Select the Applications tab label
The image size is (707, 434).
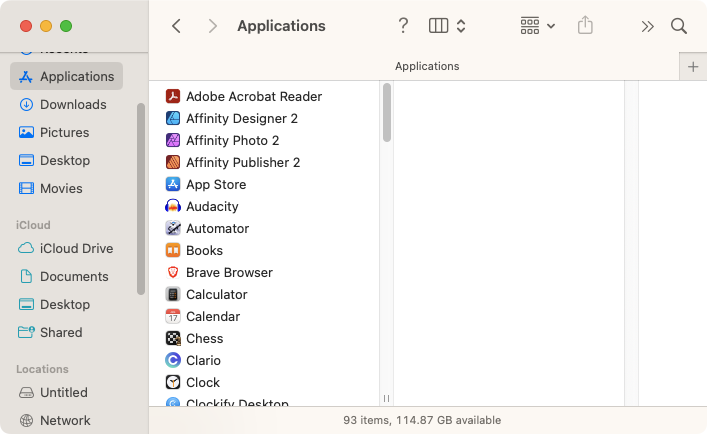click(427, 66)
